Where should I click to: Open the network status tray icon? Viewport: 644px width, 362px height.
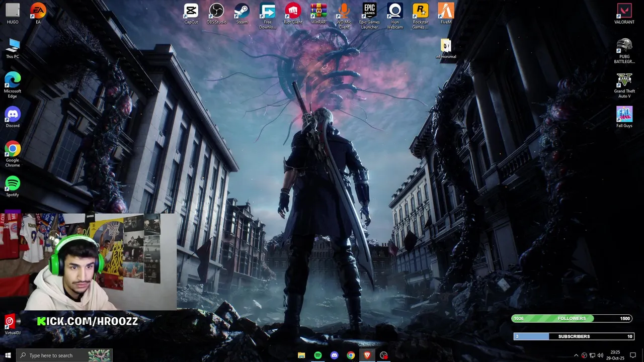point(592,355)
